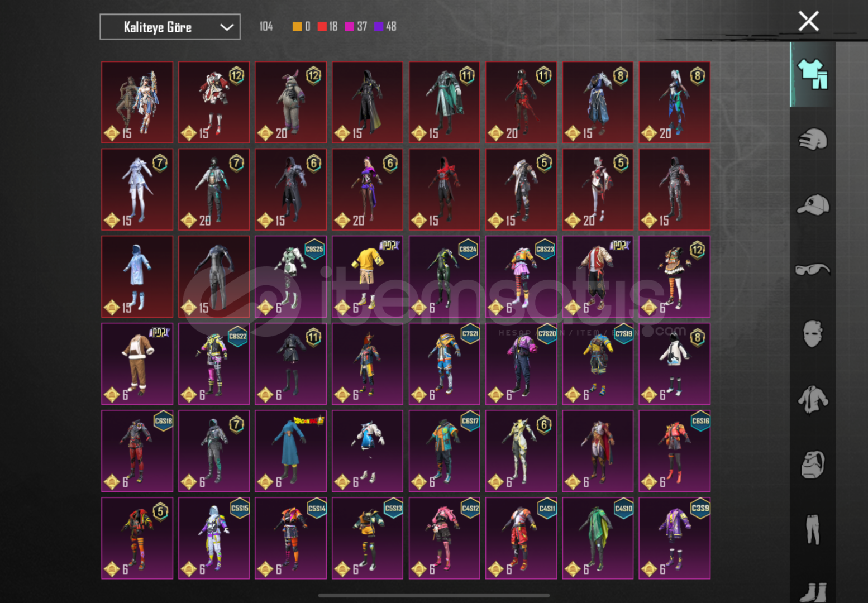Select the blue Dragon Ball robe outfit
868x603 pixels.
(290, 451)
